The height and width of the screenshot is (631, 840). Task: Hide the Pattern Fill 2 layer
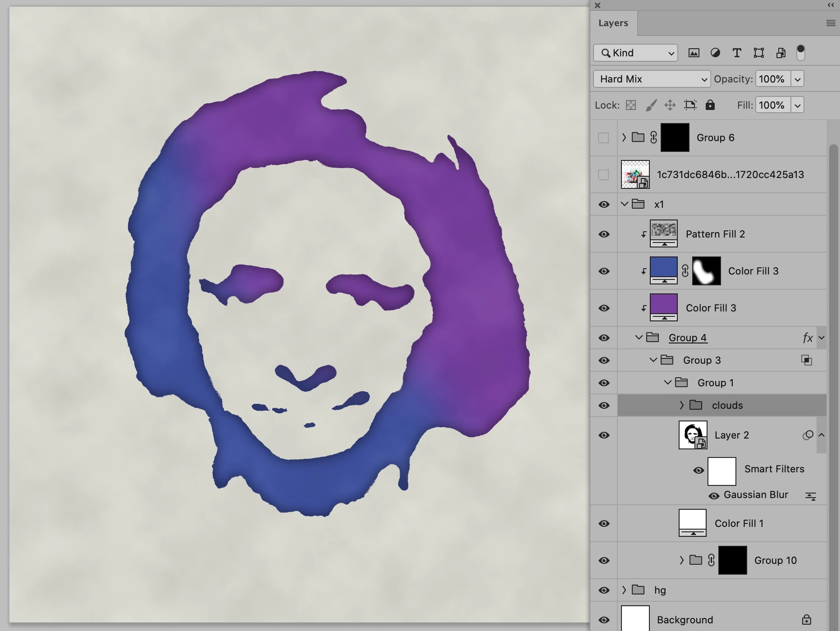[x=604, y=234]
